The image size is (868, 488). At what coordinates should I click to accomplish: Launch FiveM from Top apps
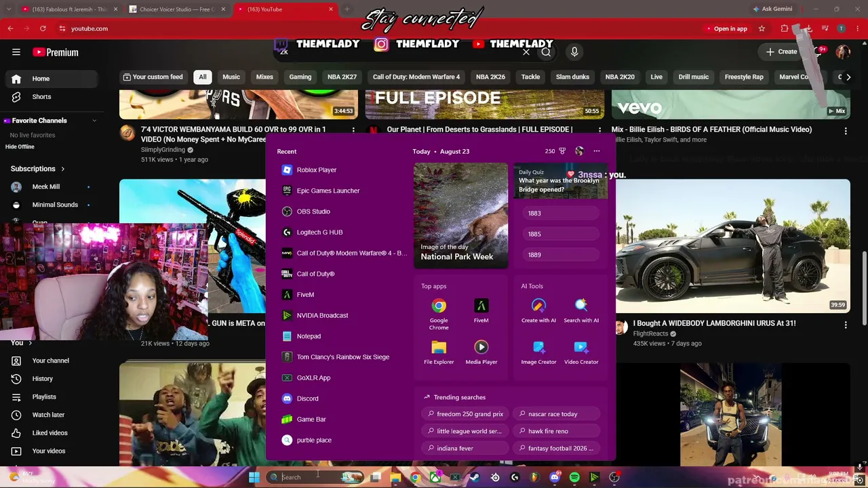481,311
